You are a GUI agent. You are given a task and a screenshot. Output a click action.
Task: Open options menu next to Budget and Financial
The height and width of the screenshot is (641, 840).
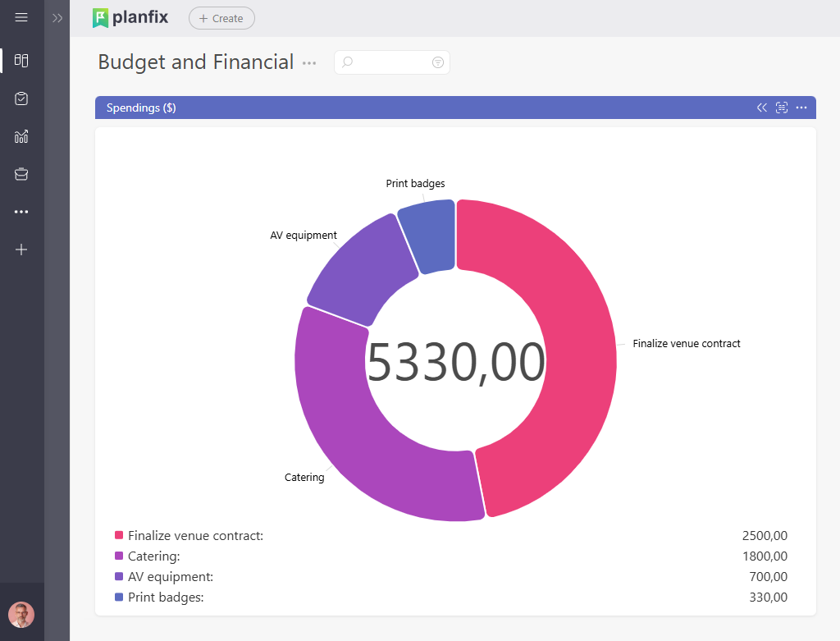tap(309, 63)
